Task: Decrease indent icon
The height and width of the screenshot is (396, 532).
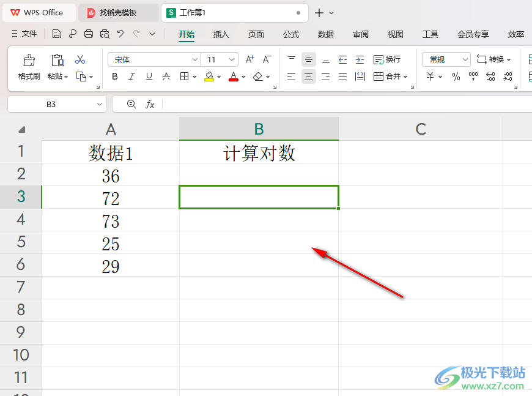Action: [x=342, y=59]
